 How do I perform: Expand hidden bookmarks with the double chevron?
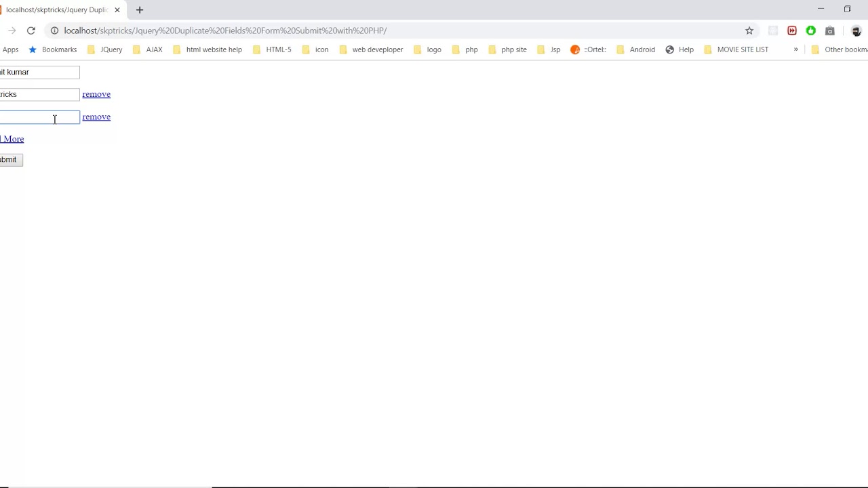pyautogui.click(x=796, y=49)
